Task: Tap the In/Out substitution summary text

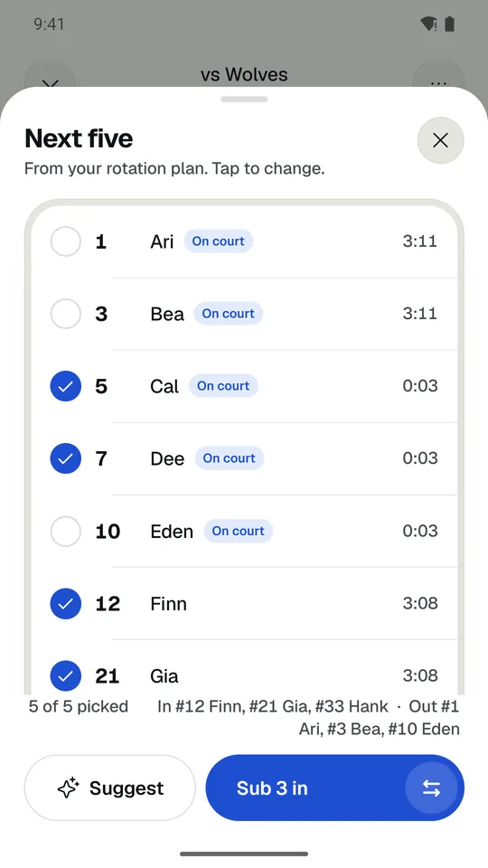Action: tap(308, 717)
